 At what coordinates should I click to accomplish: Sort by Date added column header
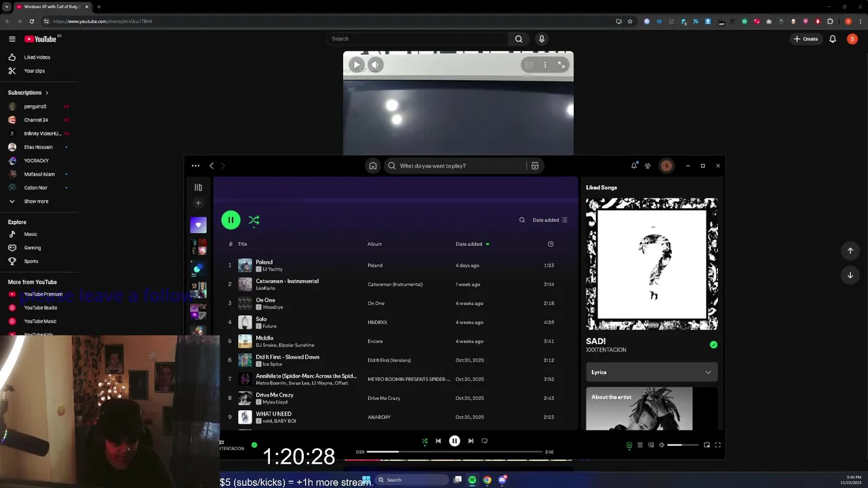pyautogui.click(x=473, y=244)
